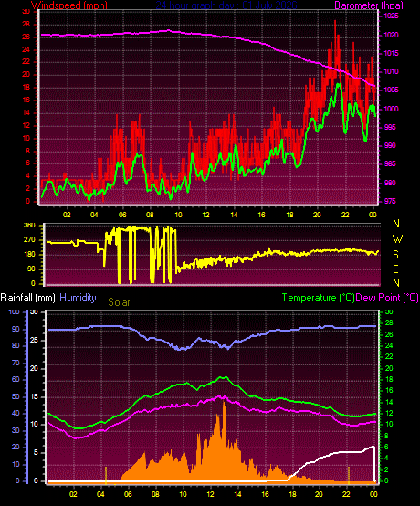This screenshot has width=420, height=506.
Task: Select the 975 barometer axis value
Action: 390,201
